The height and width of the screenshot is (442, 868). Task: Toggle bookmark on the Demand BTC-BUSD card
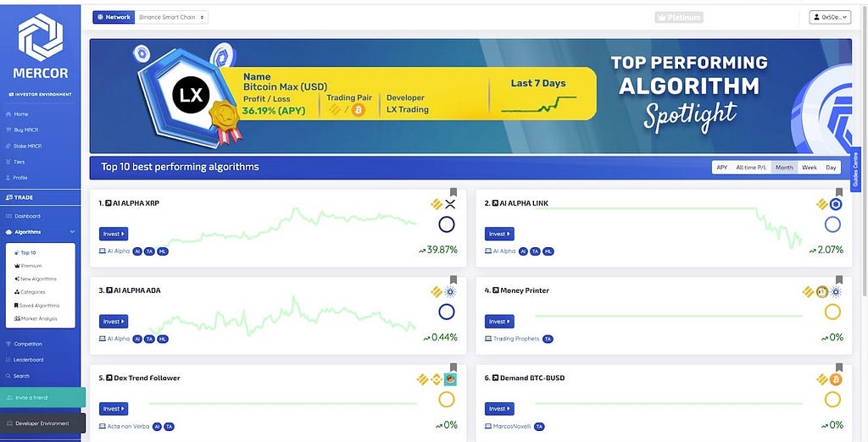(839, 367)
